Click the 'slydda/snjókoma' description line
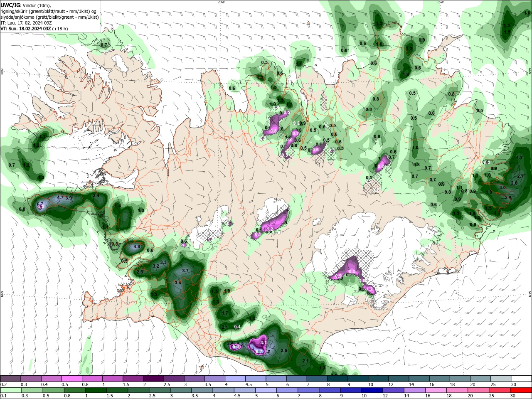The image size is (532, 399). (49, 17)
